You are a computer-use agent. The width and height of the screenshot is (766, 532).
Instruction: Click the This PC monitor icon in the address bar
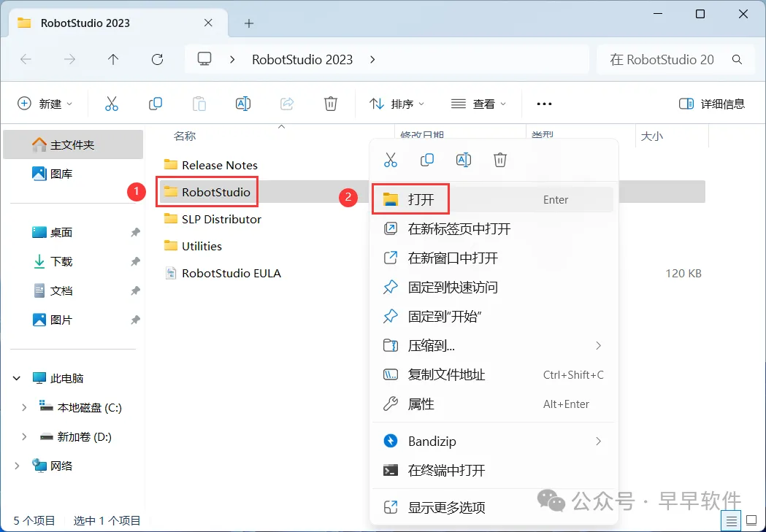[204, 59]
